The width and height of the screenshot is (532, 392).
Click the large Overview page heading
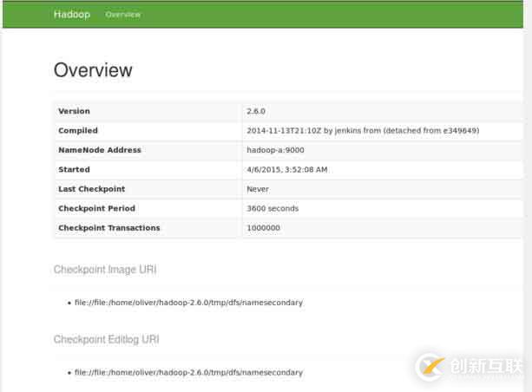[x=93, y=70]
